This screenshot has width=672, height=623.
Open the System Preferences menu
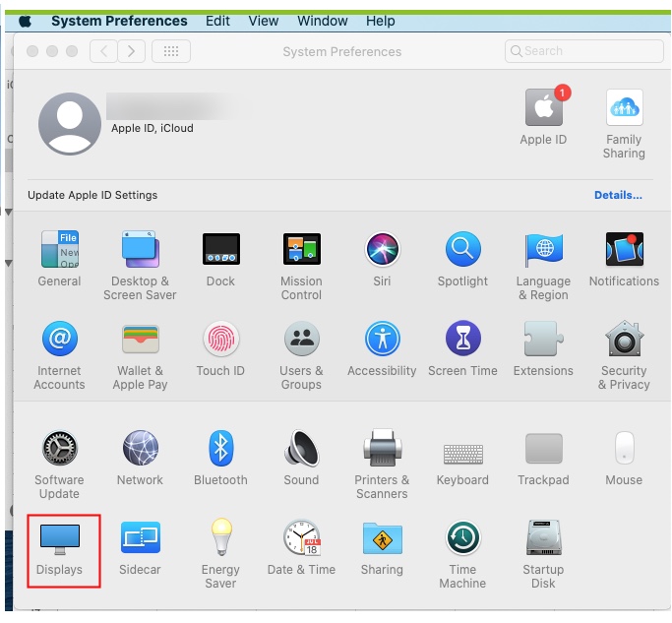tap(119, 21)
